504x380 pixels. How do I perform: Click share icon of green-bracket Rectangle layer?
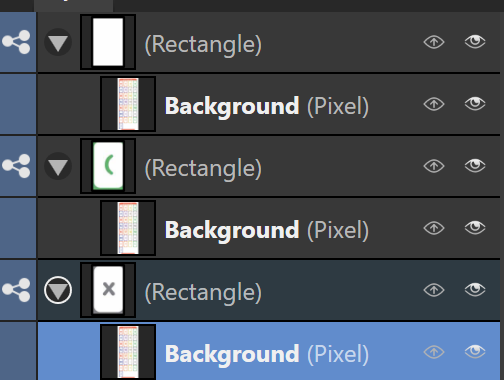point(16,166)
